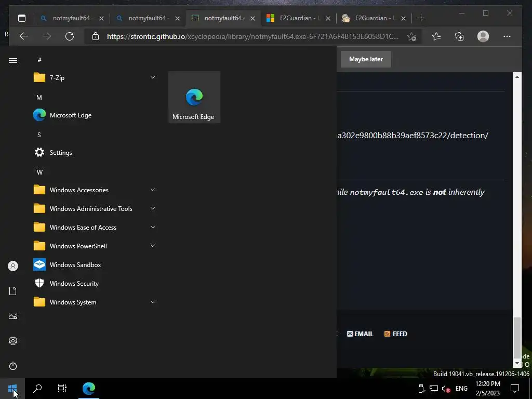
Task: Refresh the page in Edge
Action: (x=70, y=36)
